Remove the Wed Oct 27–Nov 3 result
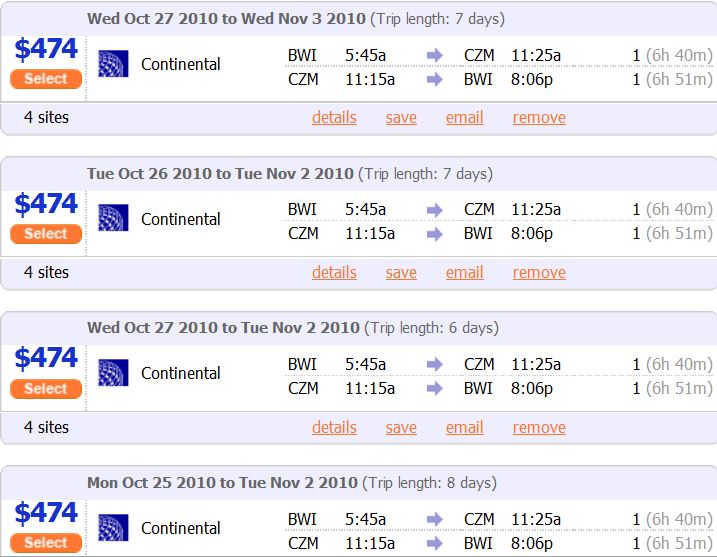 coord(539,118)
